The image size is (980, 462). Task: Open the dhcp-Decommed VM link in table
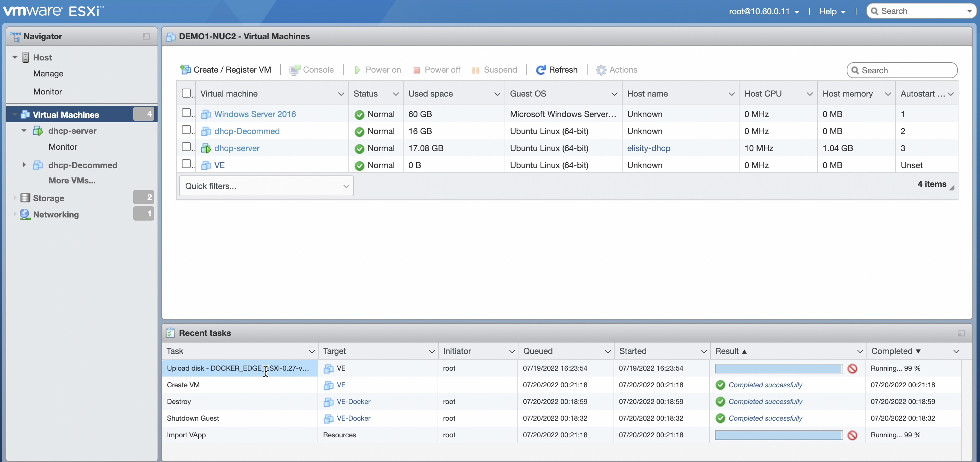[247, 131]
